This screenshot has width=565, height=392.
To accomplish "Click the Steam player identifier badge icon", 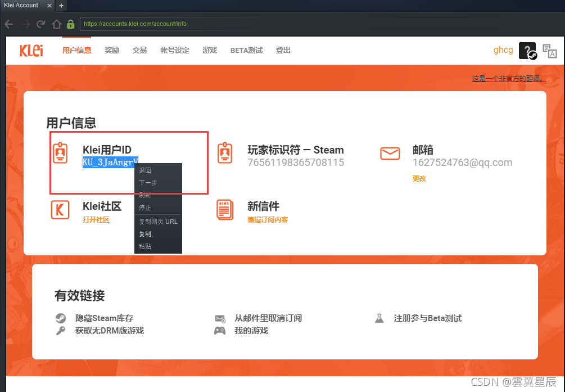I will click(x=225, y=153).
